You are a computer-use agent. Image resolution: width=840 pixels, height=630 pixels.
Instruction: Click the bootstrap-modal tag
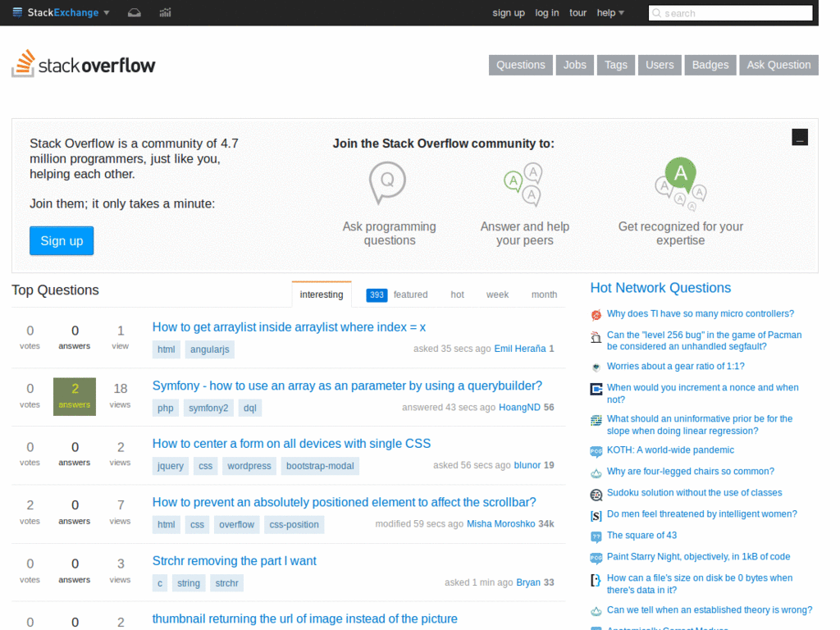(320, 466)
